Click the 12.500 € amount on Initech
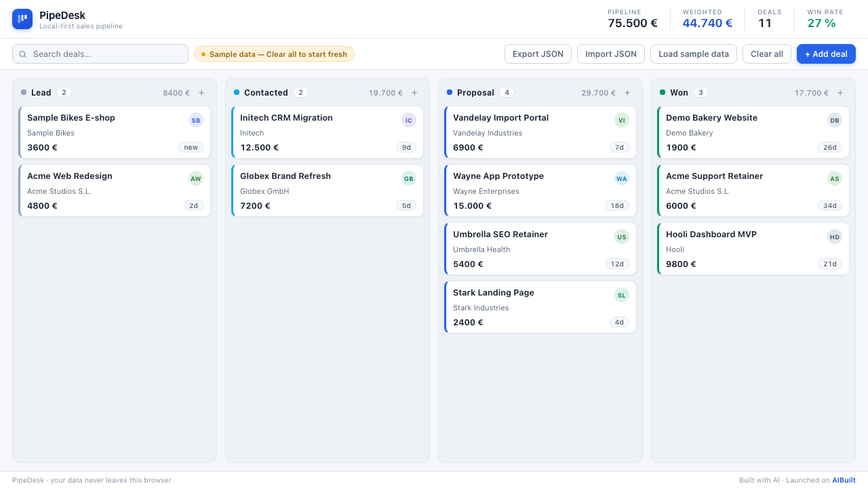 point(259,147)
